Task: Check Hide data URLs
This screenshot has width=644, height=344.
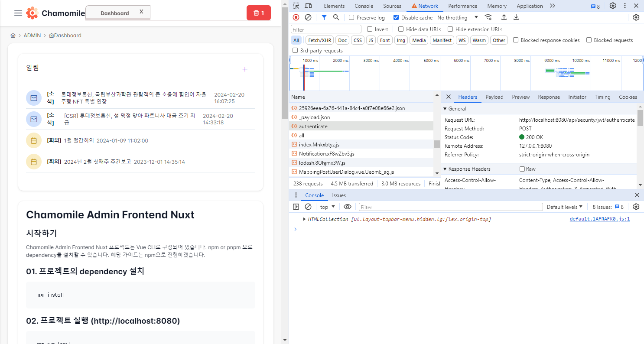Action: [401, 29]
